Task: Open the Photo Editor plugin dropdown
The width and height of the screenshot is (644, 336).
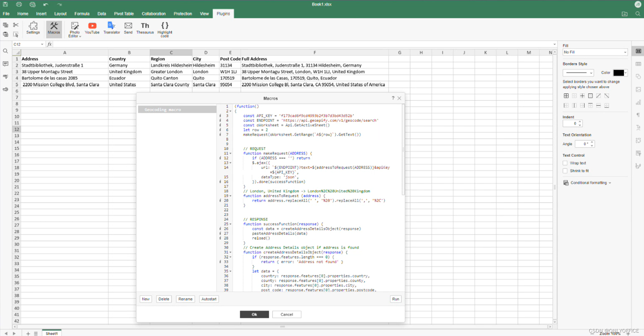Action: tap(75, 30)
